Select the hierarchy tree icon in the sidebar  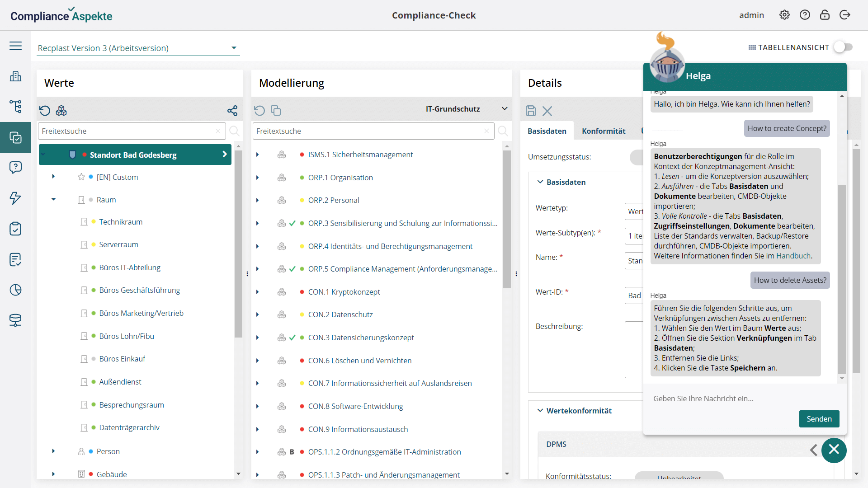coord(16,107)
